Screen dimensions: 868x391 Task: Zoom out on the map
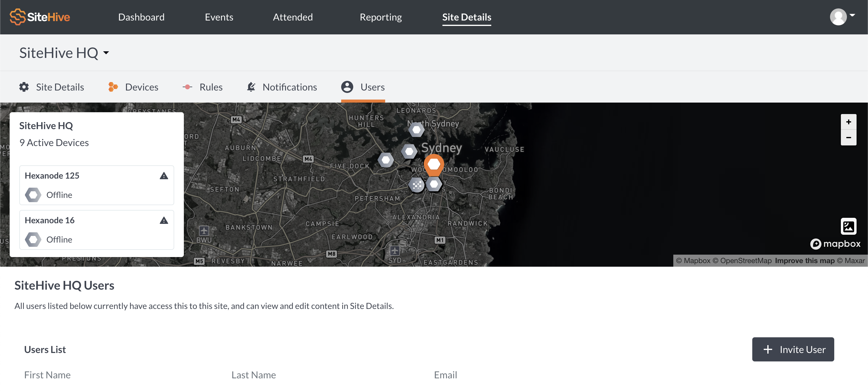[x=848, y=137]
